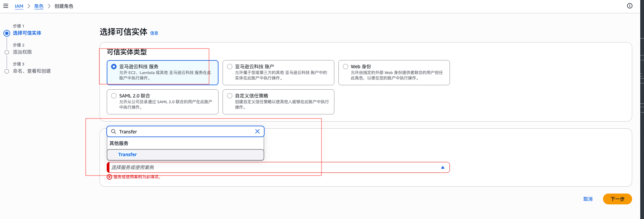Select the Web 身份 radio option

point(346,67)
